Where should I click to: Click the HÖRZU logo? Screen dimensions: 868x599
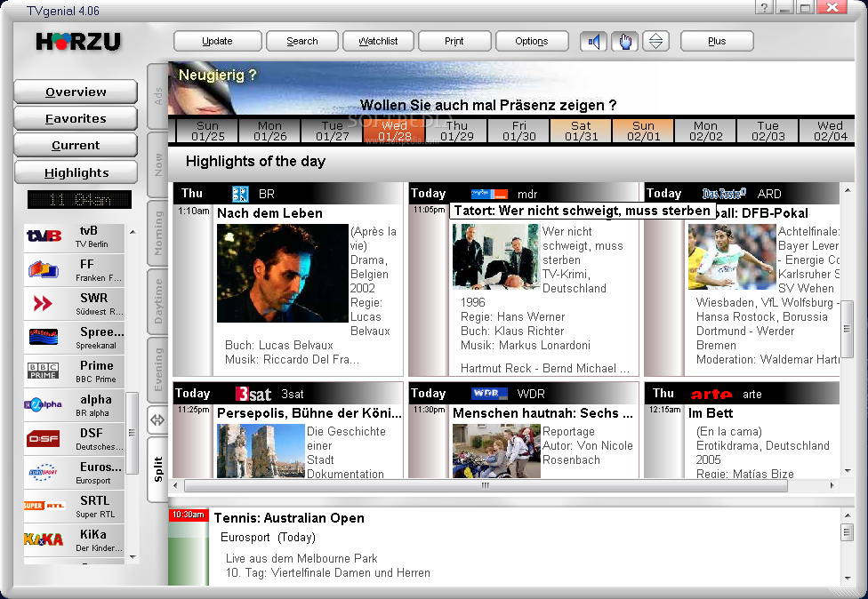(78, 42)
